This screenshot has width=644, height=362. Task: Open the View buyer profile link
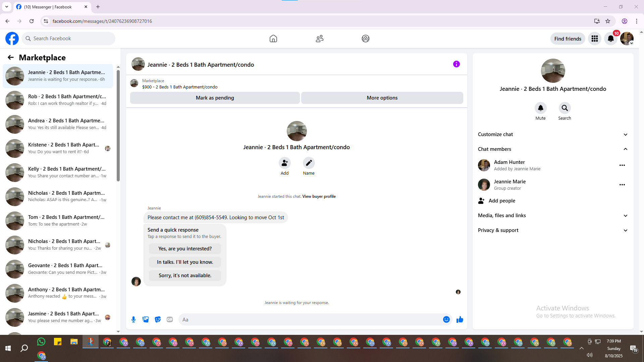319,196
